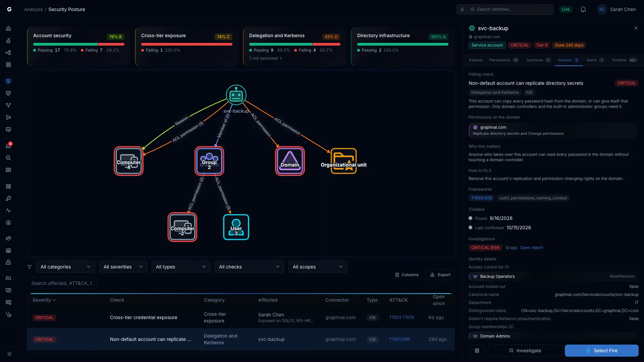This screenshot has width=644, height=362.
Task: Switch to the Permissions tab
Action: click(504, 60)
